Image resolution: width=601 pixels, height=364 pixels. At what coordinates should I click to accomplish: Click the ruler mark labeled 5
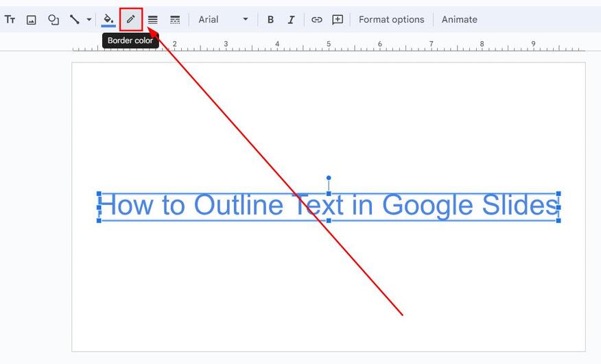[x=329, y=44]
